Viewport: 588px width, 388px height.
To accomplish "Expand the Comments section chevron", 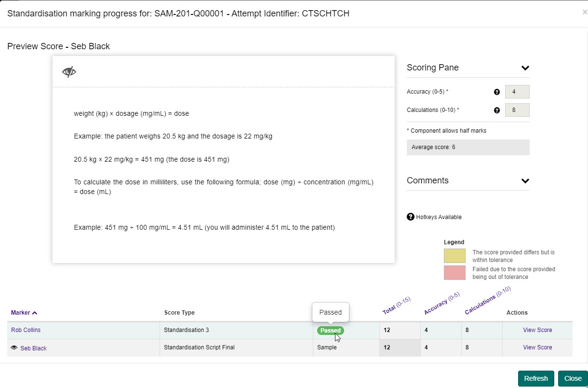I will click(525, 181).
